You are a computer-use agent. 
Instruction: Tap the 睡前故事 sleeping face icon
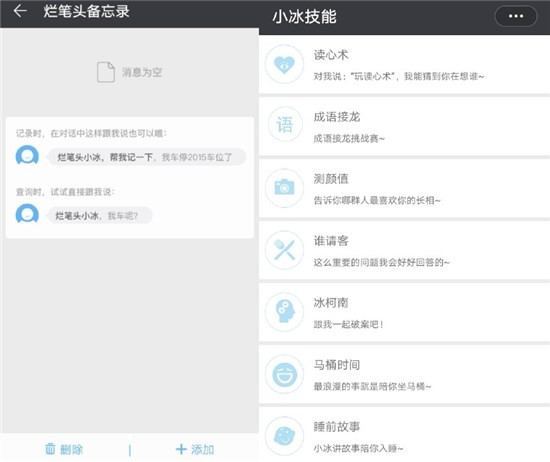(284, 436)
